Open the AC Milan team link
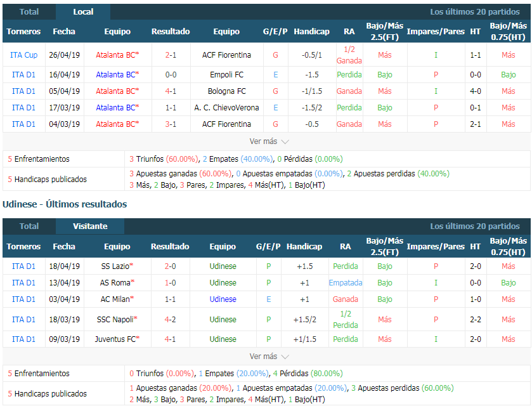Viewport: 532px width, 406px height. pos(117,299)
